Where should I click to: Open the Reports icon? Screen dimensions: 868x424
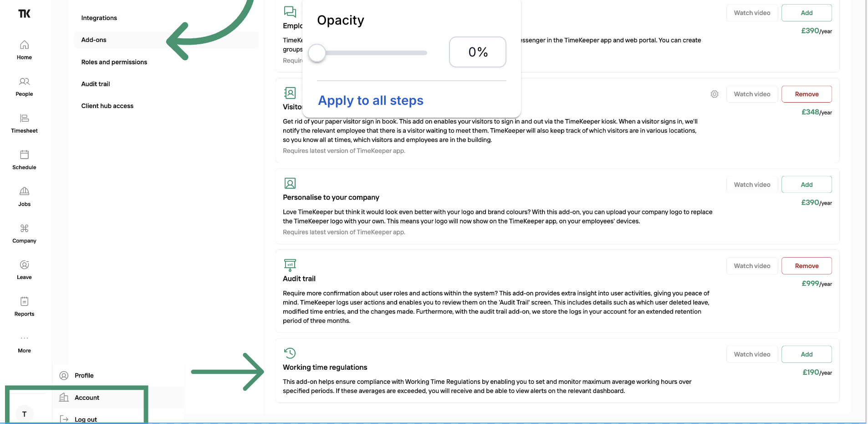[x=25, y=301]
